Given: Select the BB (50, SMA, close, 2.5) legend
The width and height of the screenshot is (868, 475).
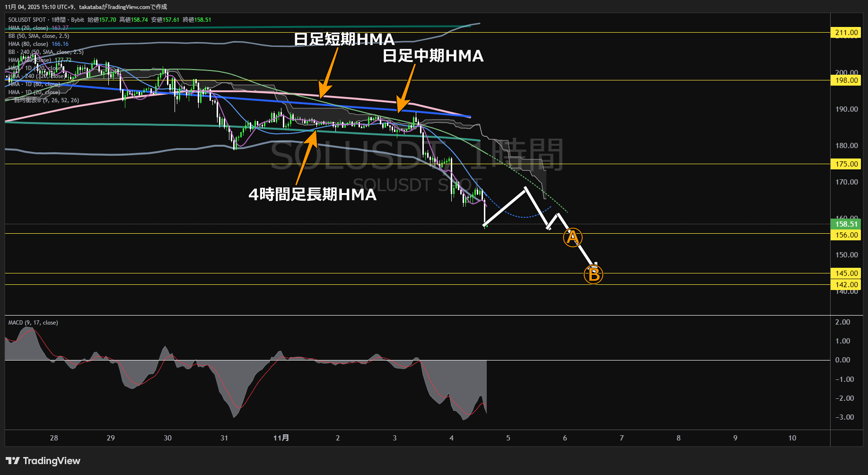Looking at the screenshot, I should (x=38, y=36).
